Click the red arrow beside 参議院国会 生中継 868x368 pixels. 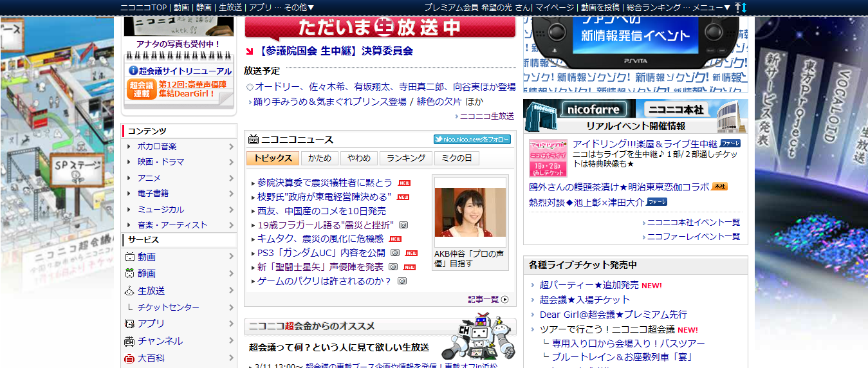[250, 51]
